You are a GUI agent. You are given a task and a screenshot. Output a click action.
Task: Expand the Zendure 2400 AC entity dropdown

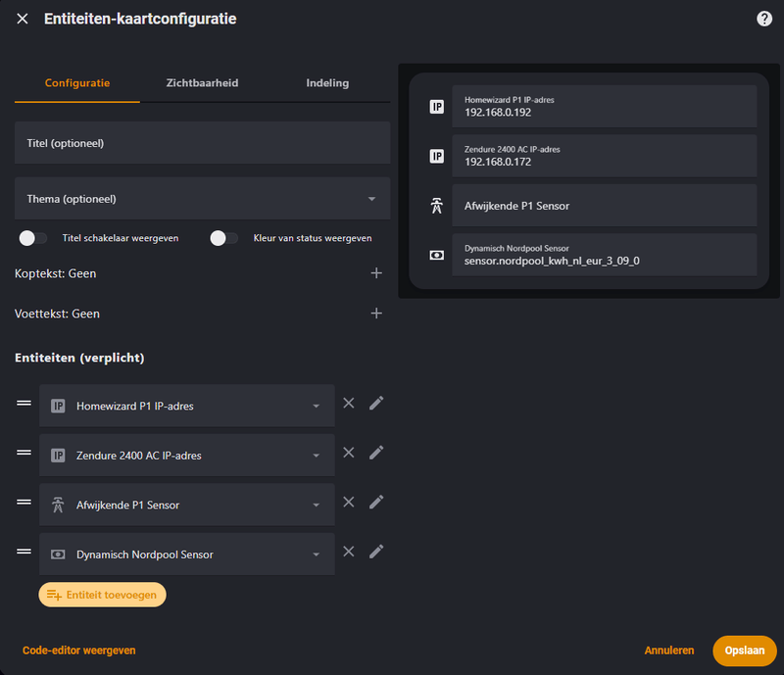pyautogui.click(x=316, y=456)
